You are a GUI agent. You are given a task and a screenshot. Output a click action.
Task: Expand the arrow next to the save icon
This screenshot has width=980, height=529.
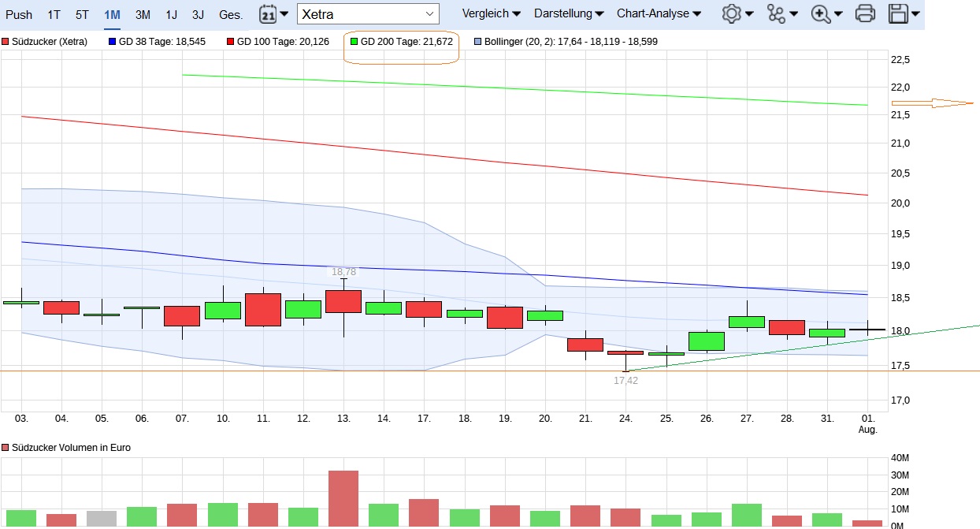tap(915, 14)
